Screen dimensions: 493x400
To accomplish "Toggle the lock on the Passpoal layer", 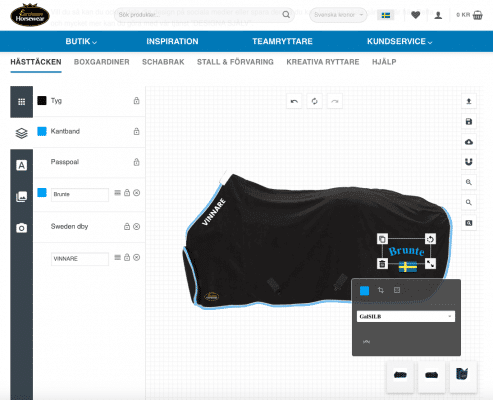I will (136, 162).
